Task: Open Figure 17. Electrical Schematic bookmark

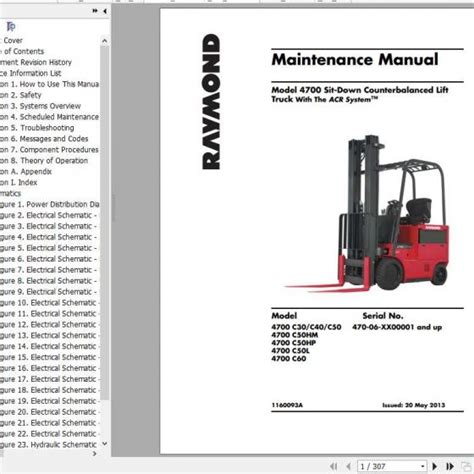Action: [49, 379]
